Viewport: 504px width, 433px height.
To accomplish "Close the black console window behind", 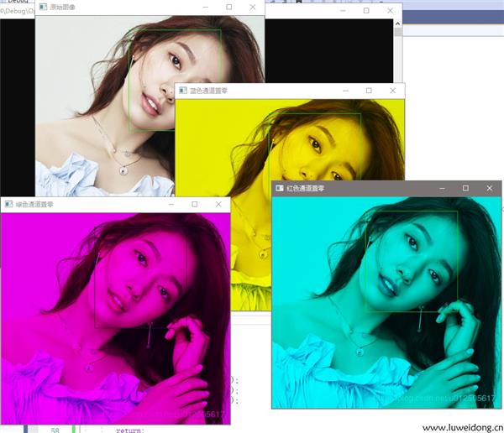I will pos(390,11).
